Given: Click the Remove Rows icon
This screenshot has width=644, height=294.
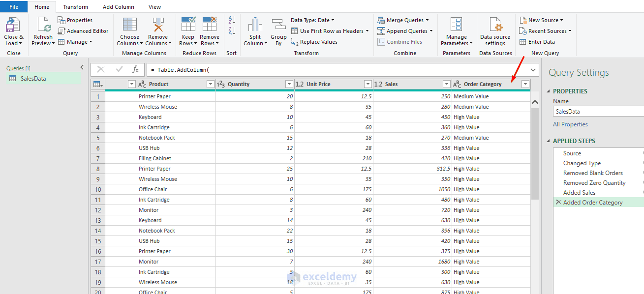Looking at the screenshot, I should 210,25.
